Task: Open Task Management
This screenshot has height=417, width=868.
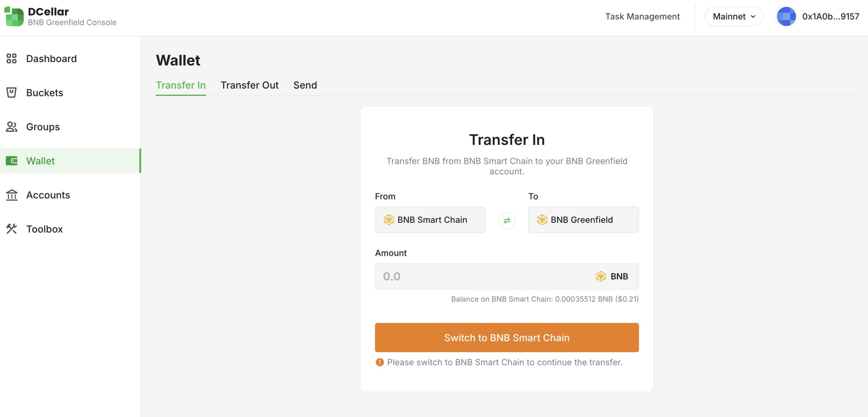Action: tap(642, 16)
